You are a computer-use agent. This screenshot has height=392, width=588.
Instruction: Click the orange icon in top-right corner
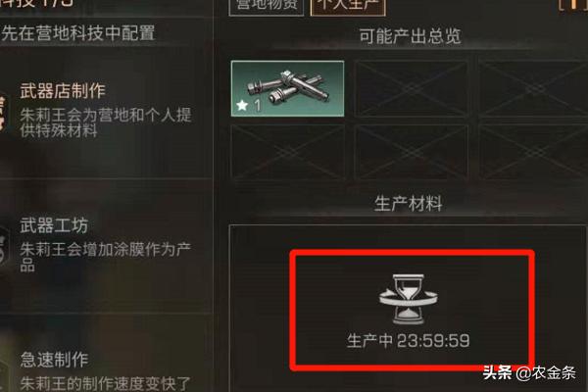[573, 5]
